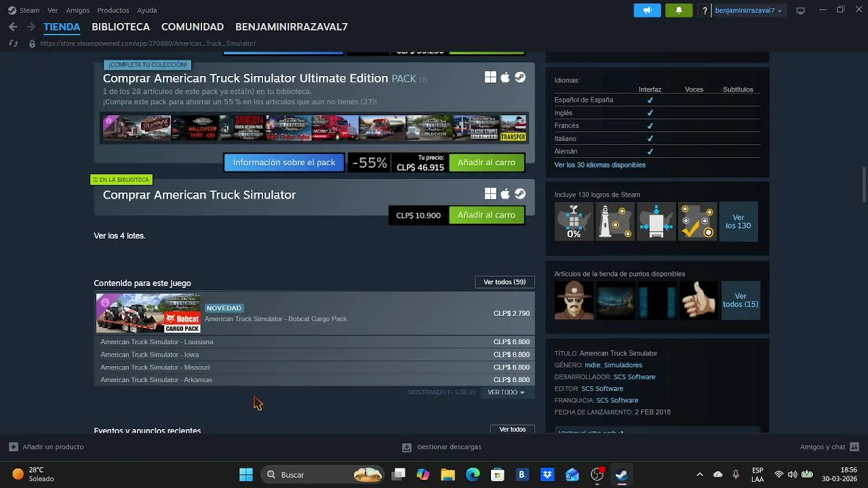The height and width of the screenshot is (488, 868).
Task: Switch to the COMUNIDAD tab
Action: [193, 27]
